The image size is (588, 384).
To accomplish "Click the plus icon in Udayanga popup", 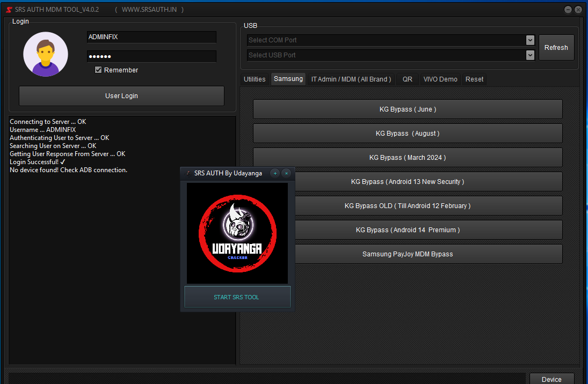I will click(x=275, y=173).
